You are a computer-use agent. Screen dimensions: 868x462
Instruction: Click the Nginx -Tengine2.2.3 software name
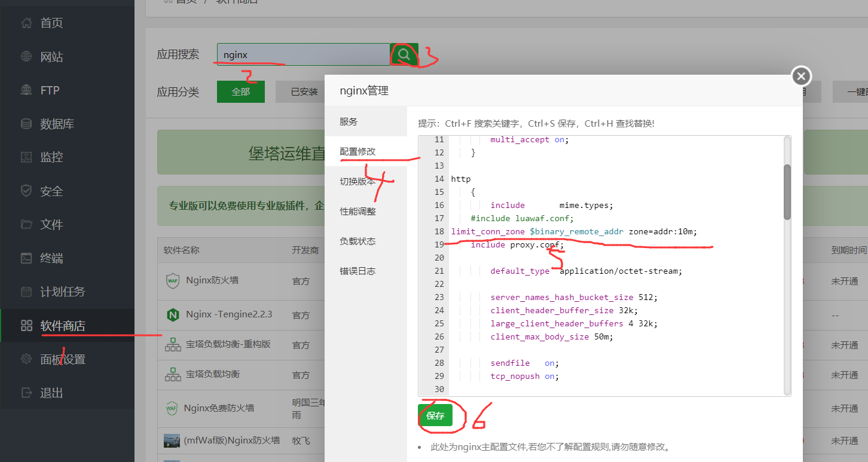[x=229, y=314]
